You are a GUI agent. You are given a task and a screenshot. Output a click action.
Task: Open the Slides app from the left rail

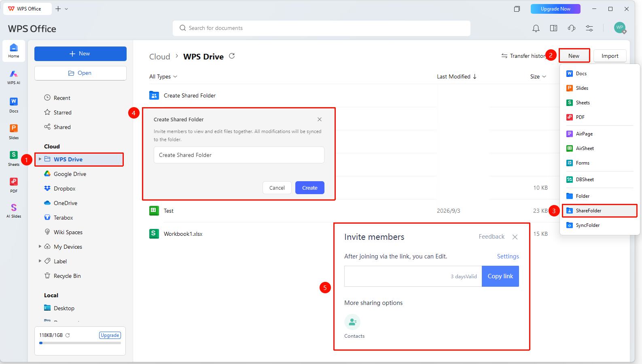(x=14, y=131)
